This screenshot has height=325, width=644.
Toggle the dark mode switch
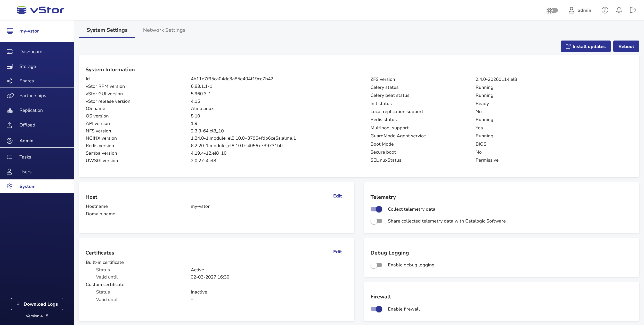coord(552,10)
